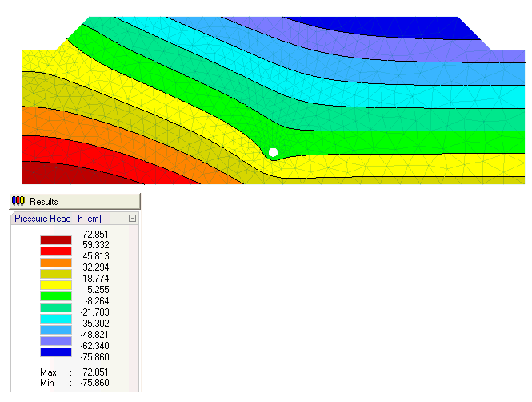Select the dark blue legend swatch
This screenshot has height=402, width=532.
56,352
